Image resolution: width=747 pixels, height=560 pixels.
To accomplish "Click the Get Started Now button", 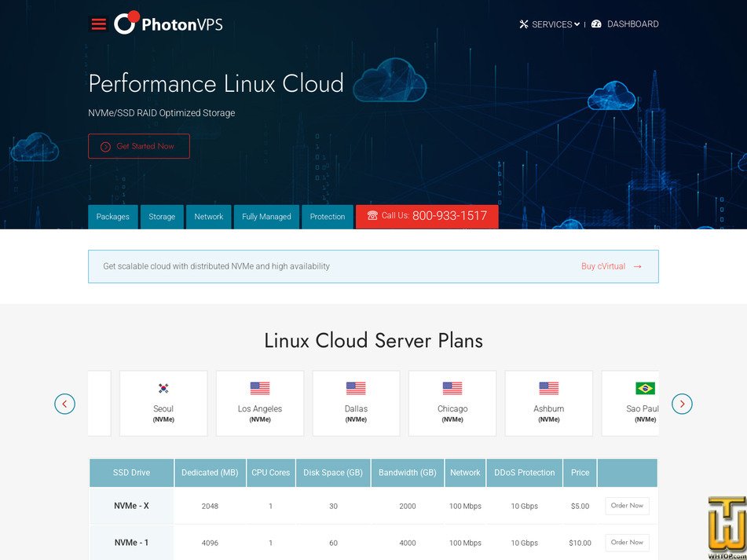I will point(139,146).
